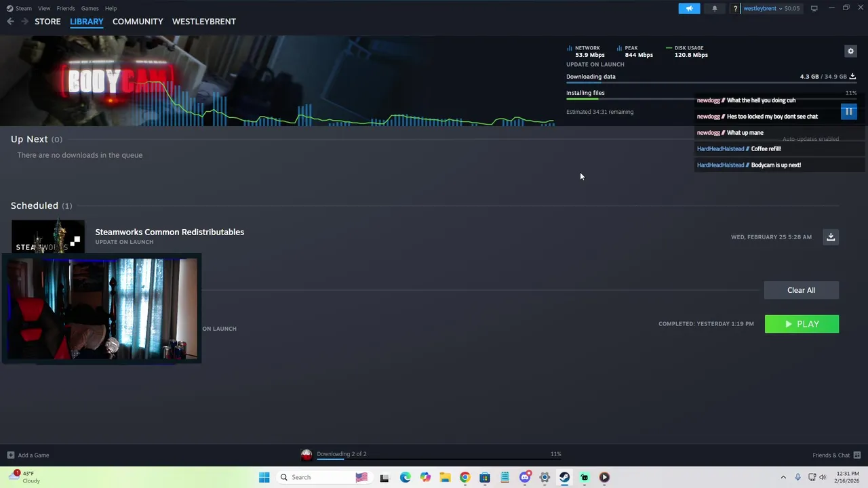Open Microsoft Store from the taskbar
The width and height of the screenshot is (868, 488).
pyautogui.click(x=485, y=477)
